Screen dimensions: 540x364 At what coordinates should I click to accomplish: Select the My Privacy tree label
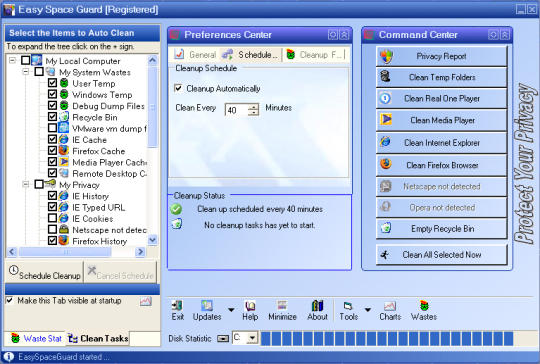(79, 185)
